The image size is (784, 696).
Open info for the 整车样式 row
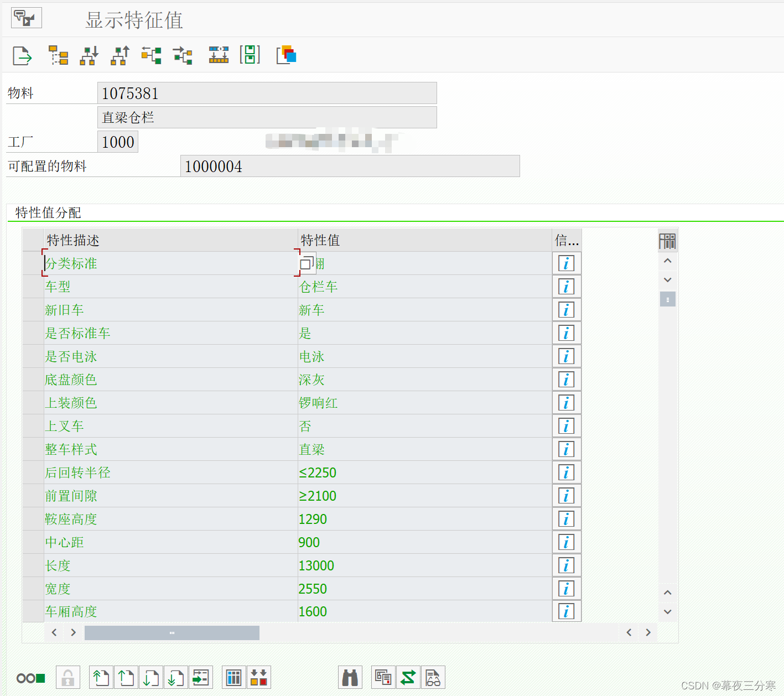click(566, 449)
